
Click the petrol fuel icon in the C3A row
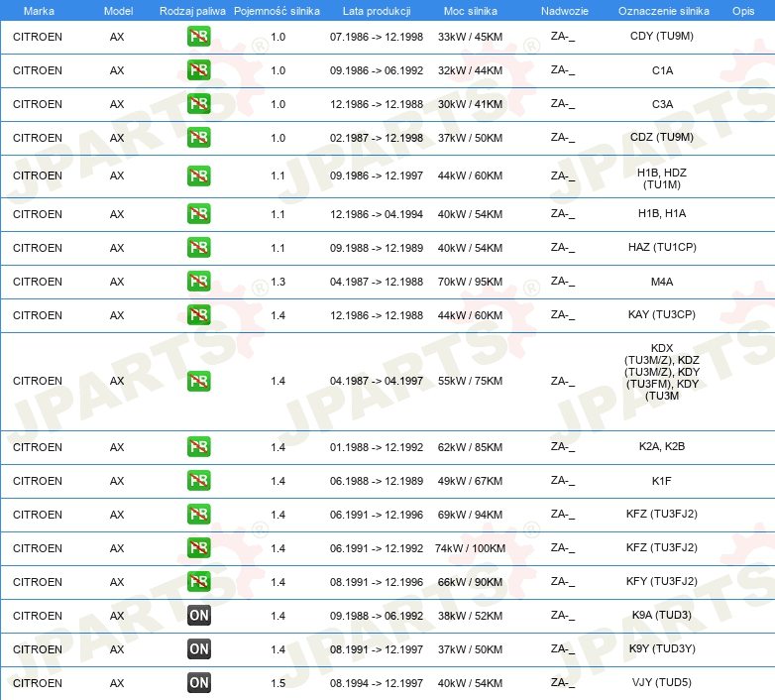pos(198,104)
